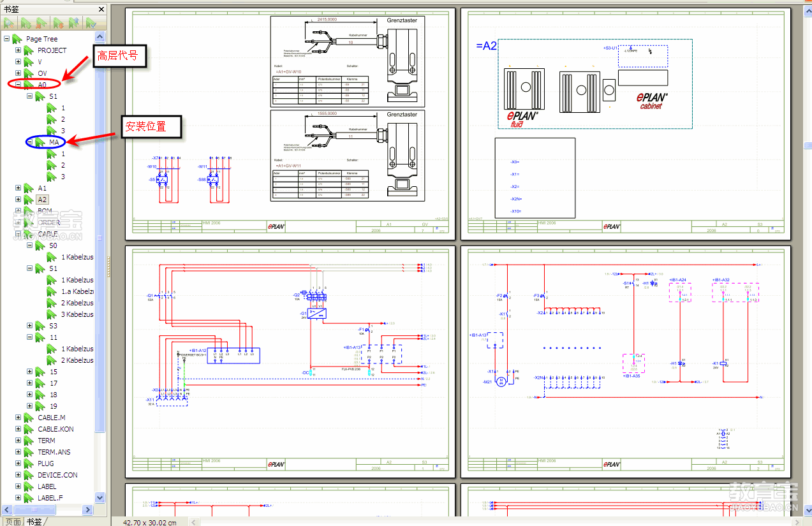Click the bookmark icon beside S3

point(40,326)
